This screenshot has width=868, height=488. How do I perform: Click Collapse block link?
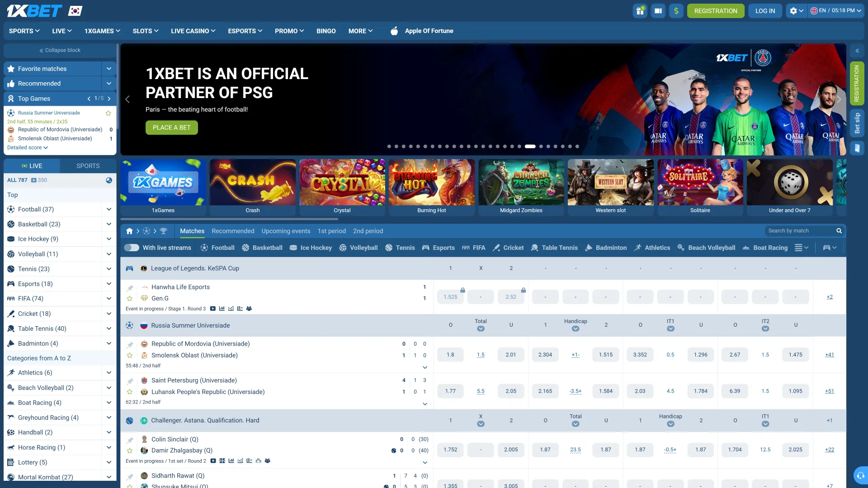[60, 50]
